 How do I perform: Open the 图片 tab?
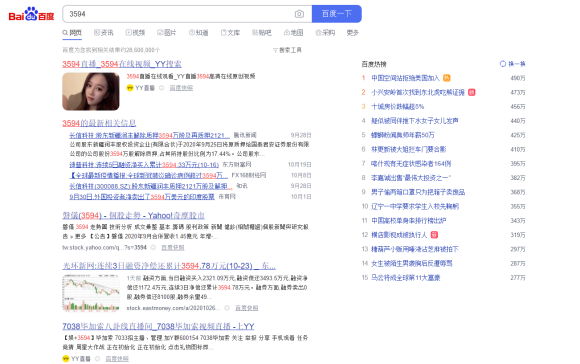tap(167, 33)
